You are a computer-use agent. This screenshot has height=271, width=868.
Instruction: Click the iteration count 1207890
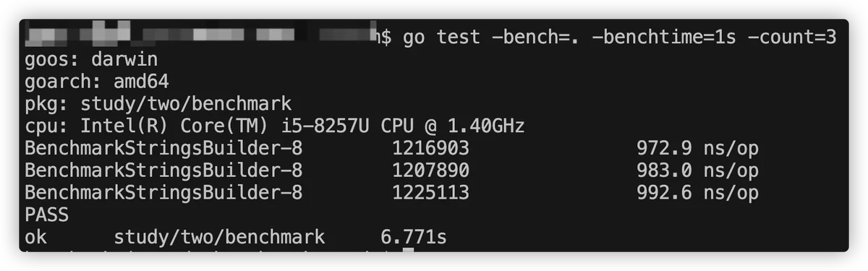coord(430,171)
